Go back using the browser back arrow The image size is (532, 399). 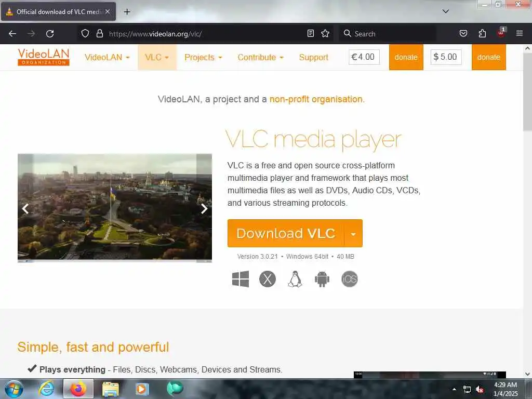(x=12, y=34)
